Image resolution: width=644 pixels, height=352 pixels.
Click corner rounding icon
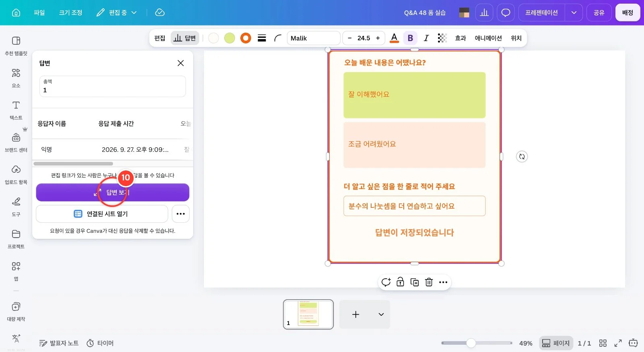(x=278, y=38)
